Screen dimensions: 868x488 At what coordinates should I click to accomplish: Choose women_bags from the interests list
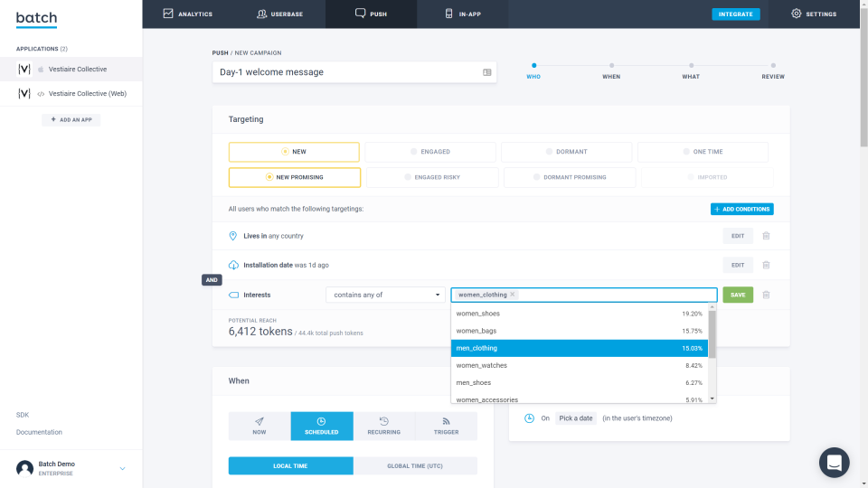pos(579,331)
